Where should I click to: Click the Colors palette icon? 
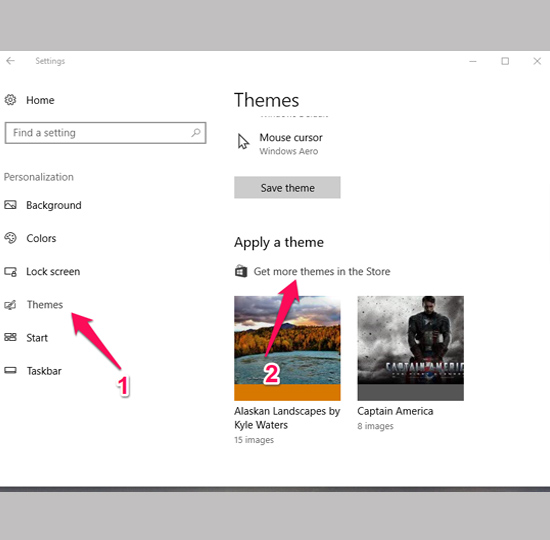(10, 238)
